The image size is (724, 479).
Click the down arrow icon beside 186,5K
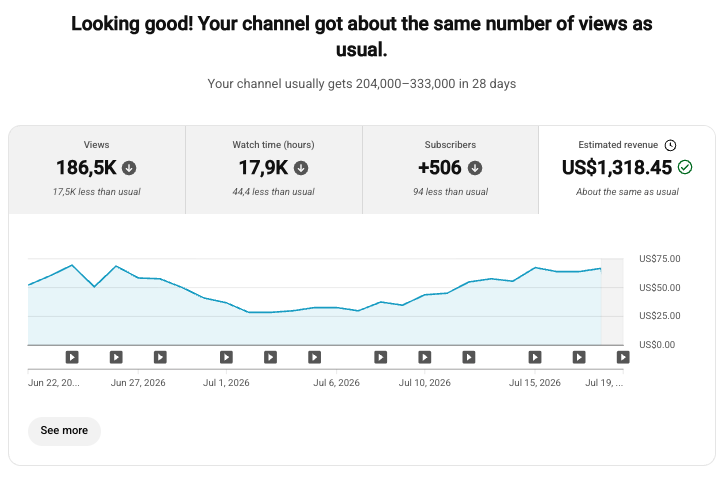129,168
